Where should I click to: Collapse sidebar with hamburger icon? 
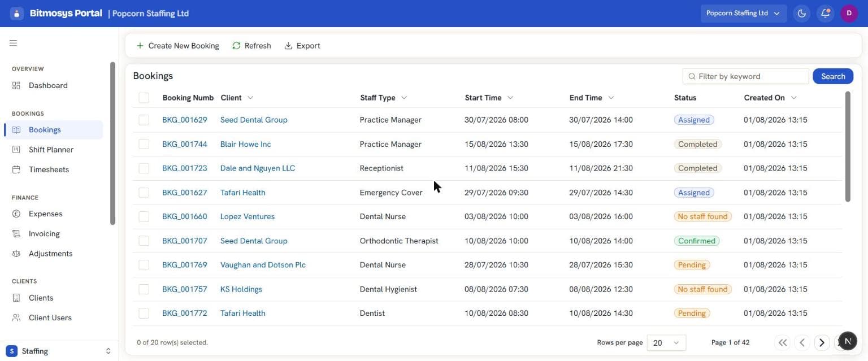pos(14,43)
